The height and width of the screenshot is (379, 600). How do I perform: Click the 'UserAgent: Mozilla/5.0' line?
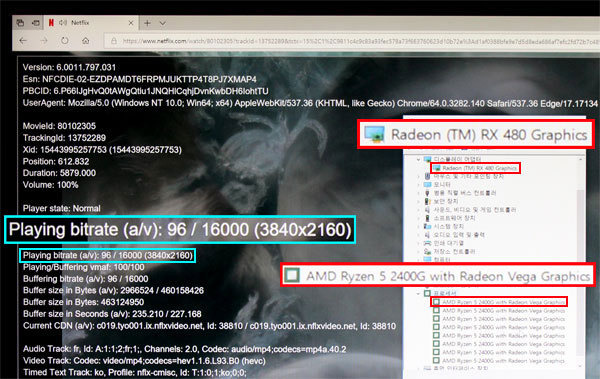310,103
